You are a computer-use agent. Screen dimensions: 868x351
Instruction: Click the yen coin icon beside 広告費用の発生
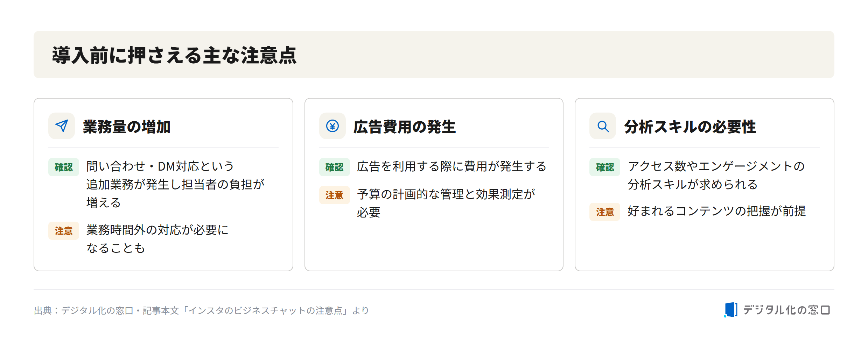coord(332,126)
